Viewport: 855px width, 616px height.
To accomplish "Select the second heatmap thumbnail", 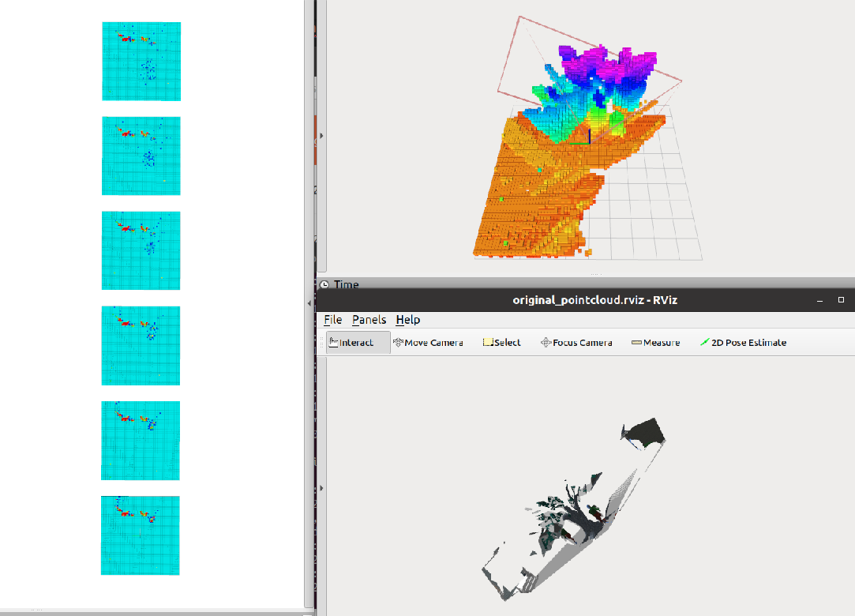I will coord(141,156).
